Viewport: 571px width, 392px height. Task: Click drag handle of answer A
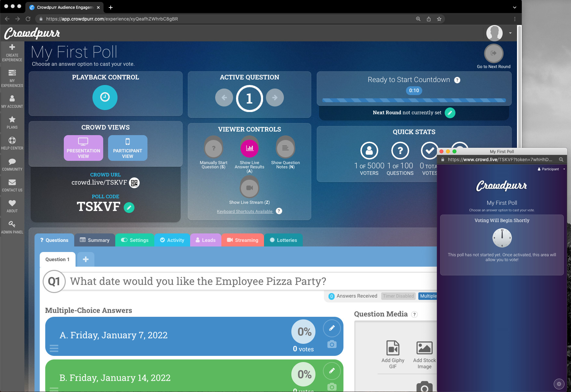pos(54,348)
